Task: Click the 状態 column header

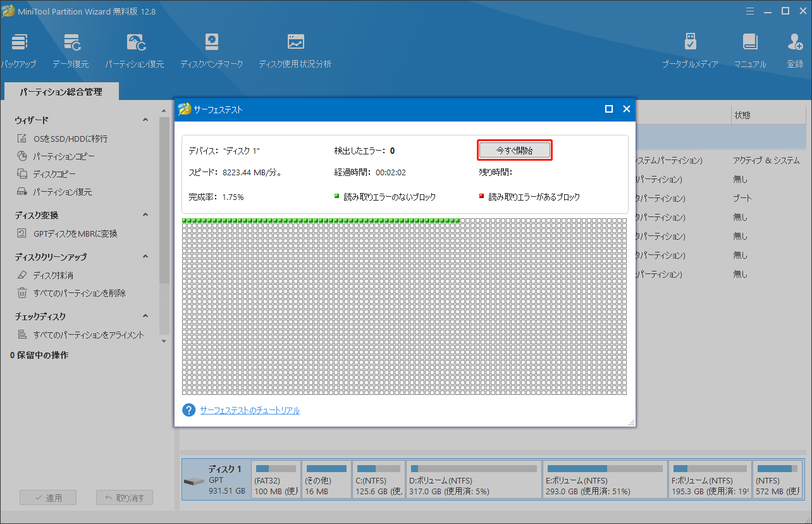Action: (768, 115)
